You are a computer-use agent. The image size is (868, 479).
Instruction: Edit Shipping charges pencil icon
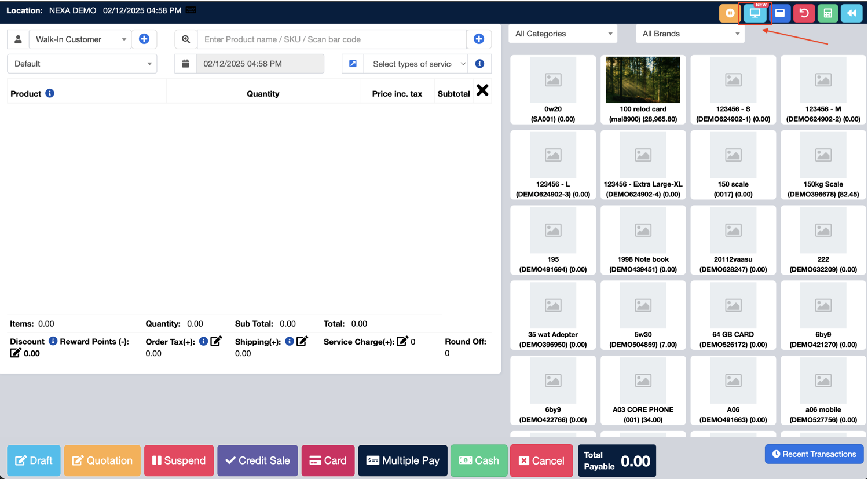(302, 341)
